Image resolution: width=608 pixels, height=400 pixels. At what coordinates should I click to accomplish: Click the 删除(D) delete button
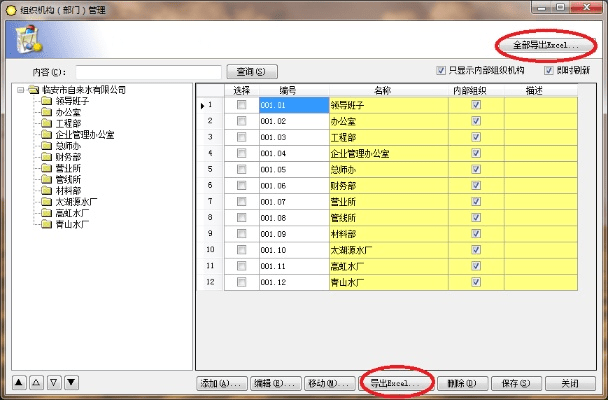click(462, 384)
